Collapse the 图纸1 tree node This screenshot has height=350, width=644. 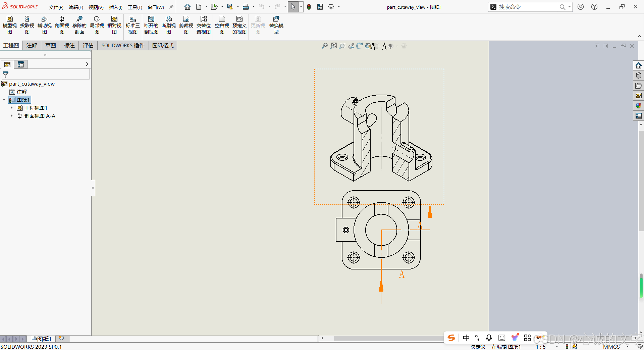point(4,100)
